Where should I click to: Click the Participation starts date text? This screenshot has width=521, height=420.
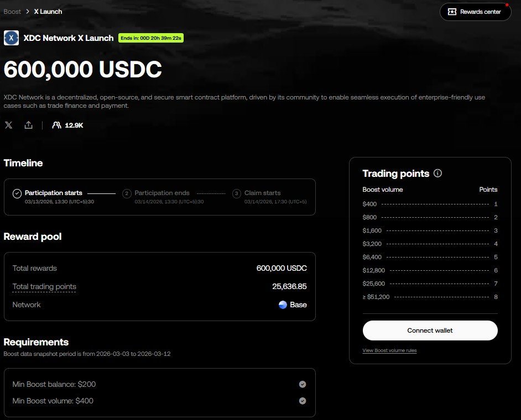pyautogui.click(x=60, y=202)
